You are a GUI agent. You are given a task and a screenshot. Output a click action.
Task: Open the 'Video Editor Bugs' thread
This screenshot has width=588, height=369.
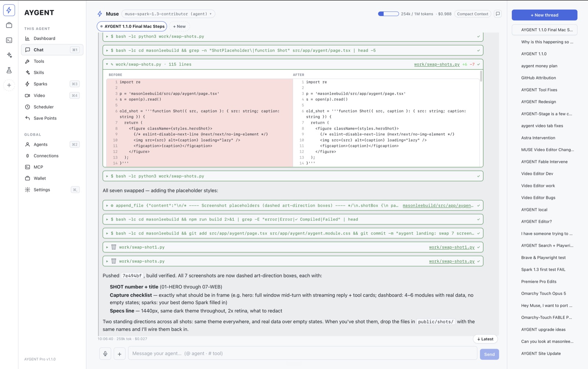coord(544,198)
